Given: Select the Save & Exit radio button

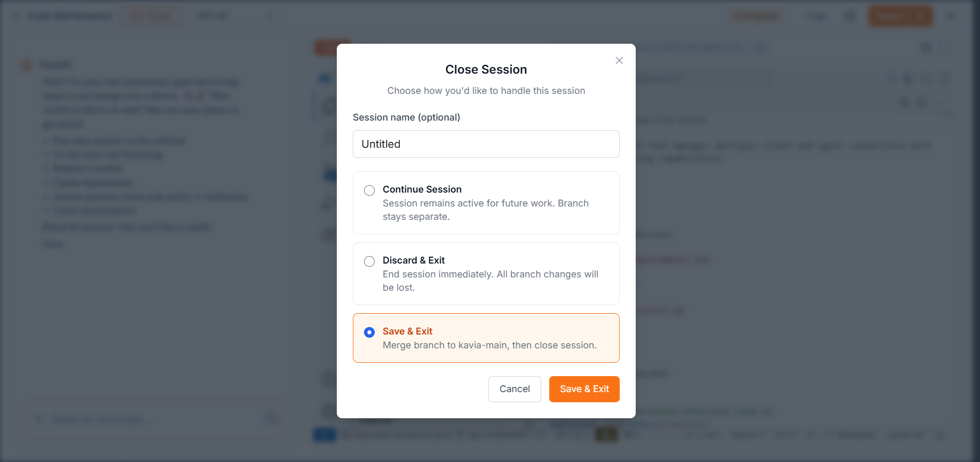Looking at the screenshot, I should point(369,332).
